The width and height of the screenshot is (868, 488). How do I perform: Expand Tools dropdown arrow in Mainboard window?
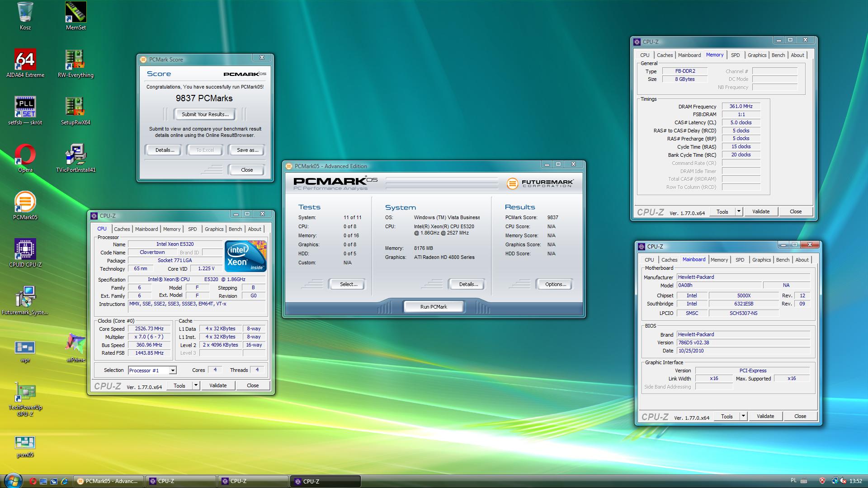743,416
